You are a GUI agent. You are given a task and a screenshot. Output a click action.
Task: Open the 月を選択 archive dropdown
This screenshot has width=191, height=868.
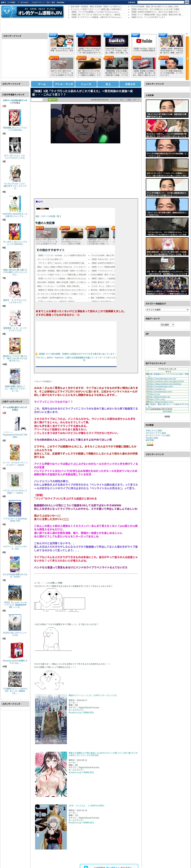point(167,324)
